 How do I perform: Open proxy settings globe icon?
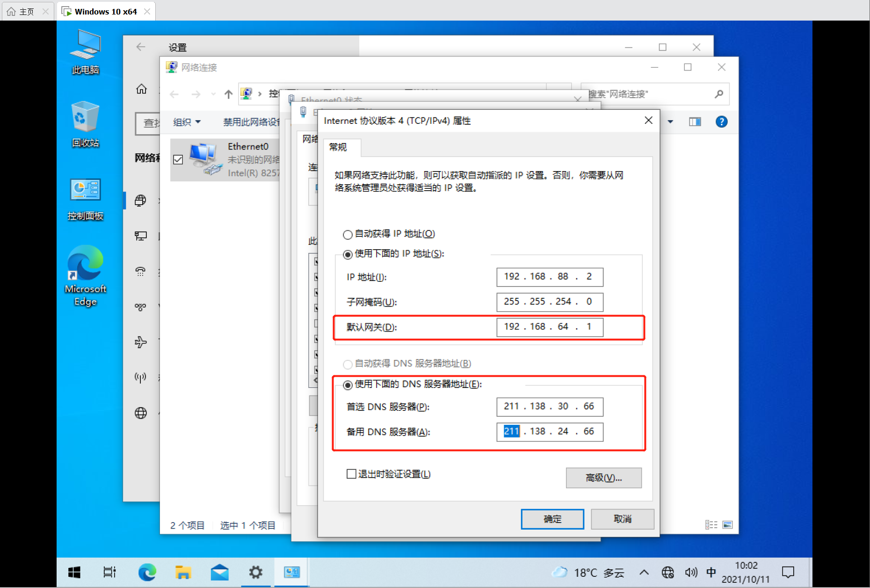coord(140,413)
